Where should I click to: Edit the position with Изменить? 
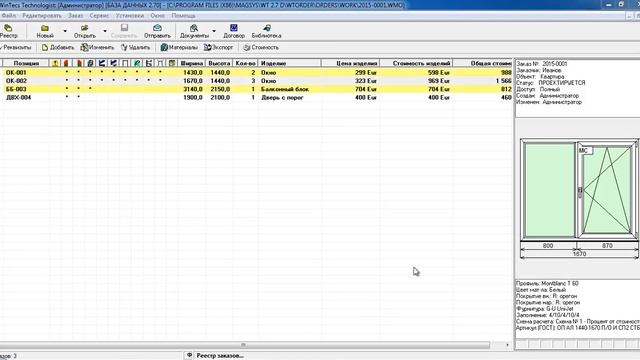coord(97,47)
